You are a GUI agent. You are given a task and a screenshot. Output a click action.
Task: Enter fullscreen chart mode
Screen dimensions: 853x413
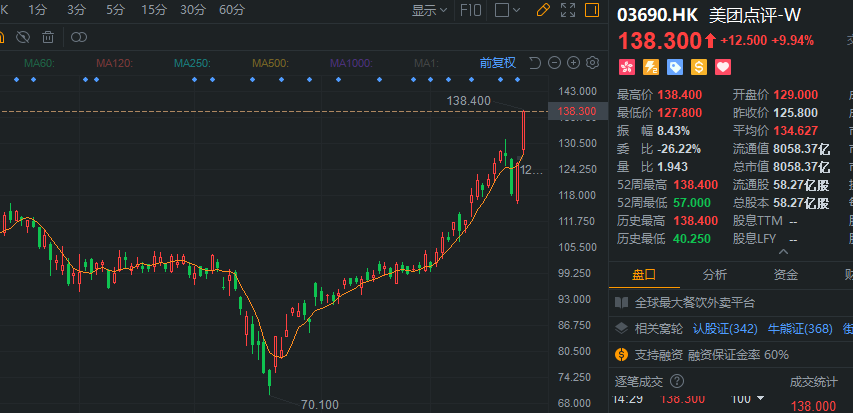[568, 10]
